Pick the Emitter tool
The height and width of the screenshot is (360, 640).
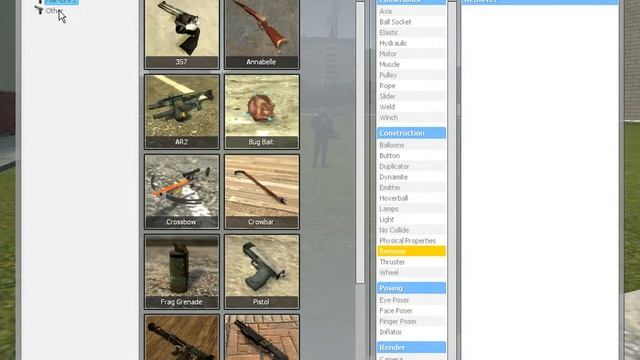[x=411, y=188]
